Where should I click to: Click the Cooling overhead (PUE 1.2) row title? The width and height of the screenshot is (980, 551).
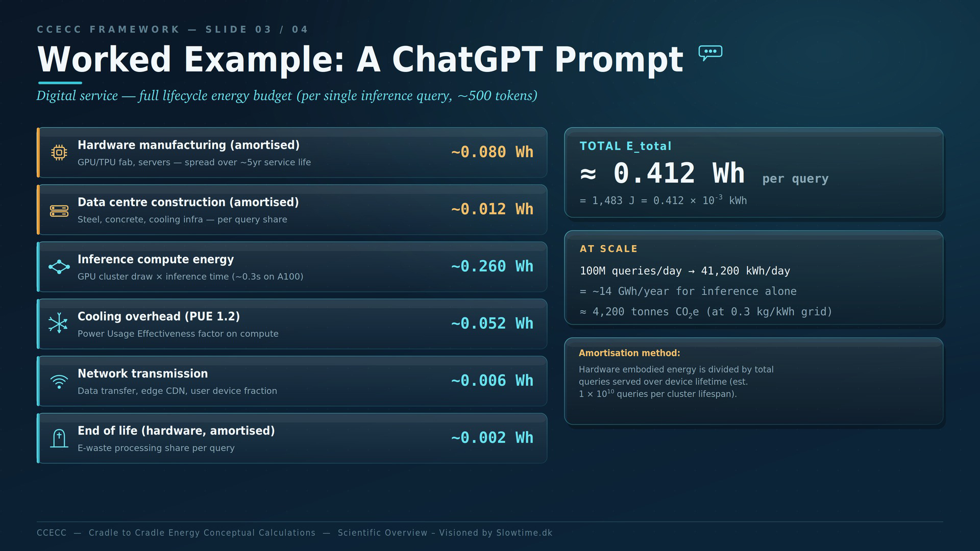[x=159, y=316]
